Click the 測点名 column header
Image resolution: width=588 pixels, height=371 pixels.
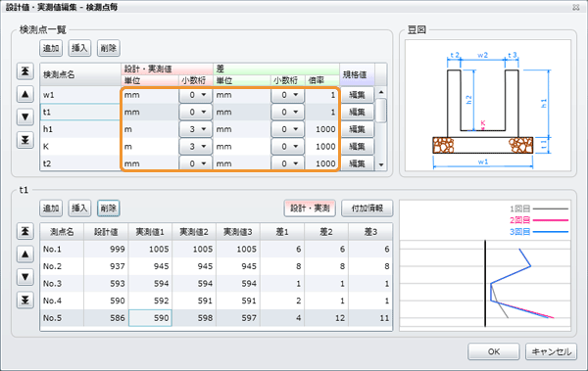(x=63, y=232)
